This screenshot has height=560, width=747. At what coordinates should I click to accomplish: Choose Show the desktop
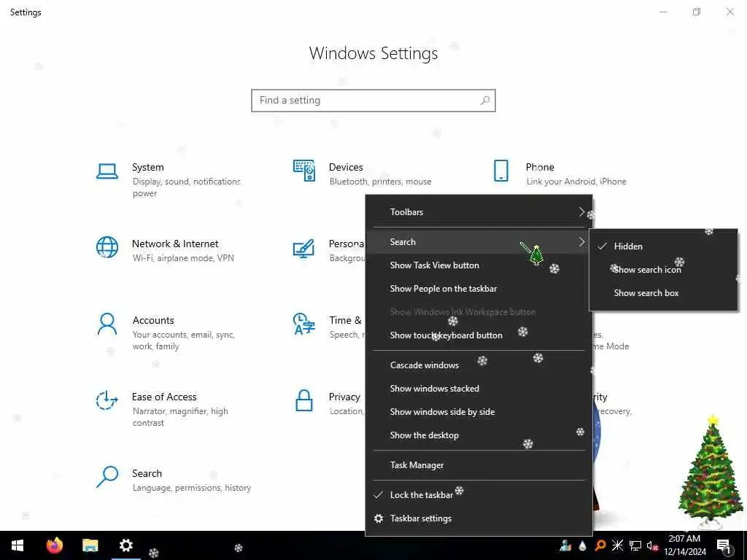[479, 435]
